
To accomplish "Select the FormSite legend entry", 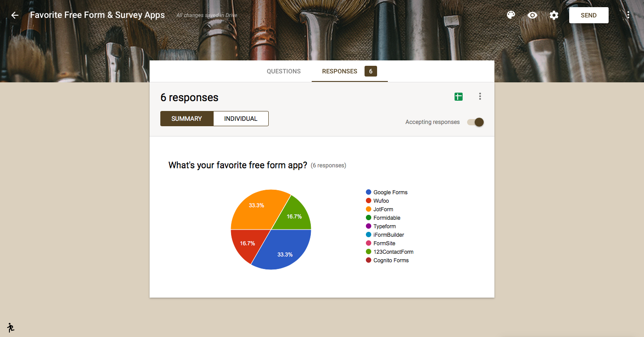I will pos(381,243).
